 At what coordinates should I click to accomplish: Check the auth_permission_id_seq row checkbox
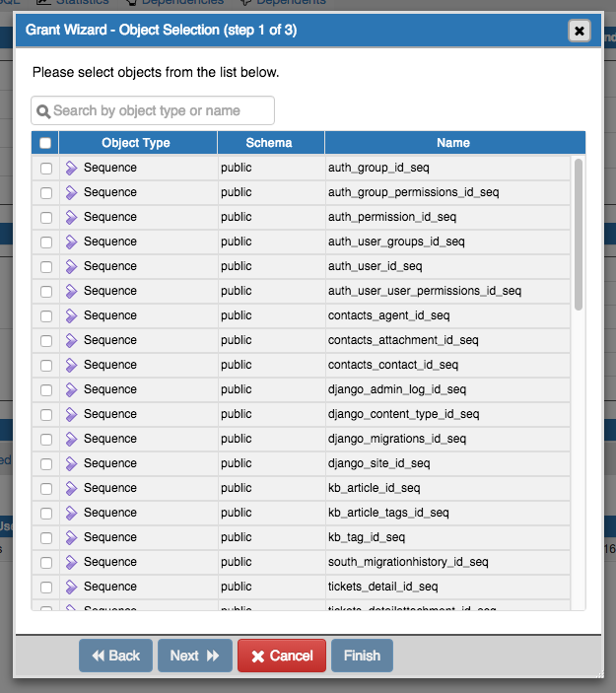[46, 217]
